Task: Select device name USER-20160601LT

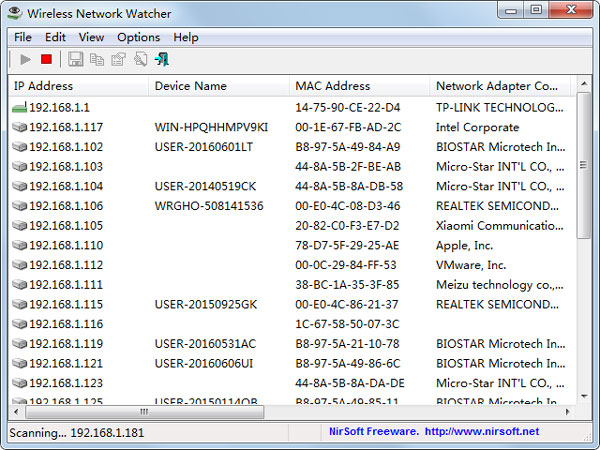Action: point(204,147)
